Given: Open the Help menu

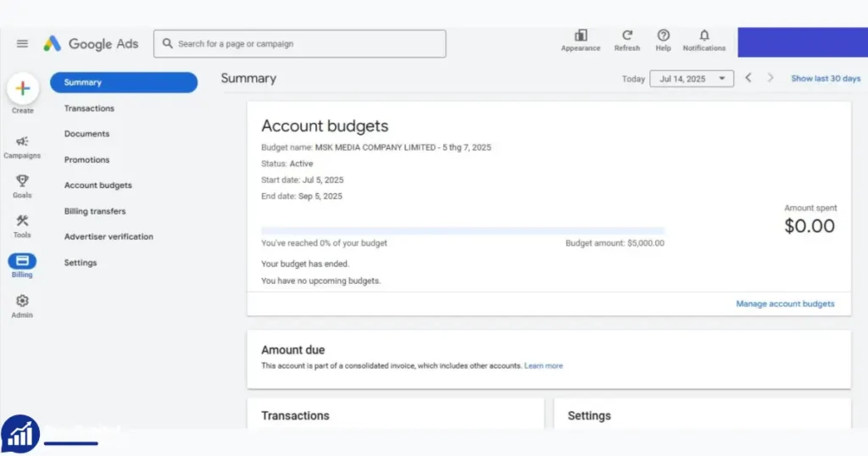Looking at the screenshot, I should tap(663, 41).
